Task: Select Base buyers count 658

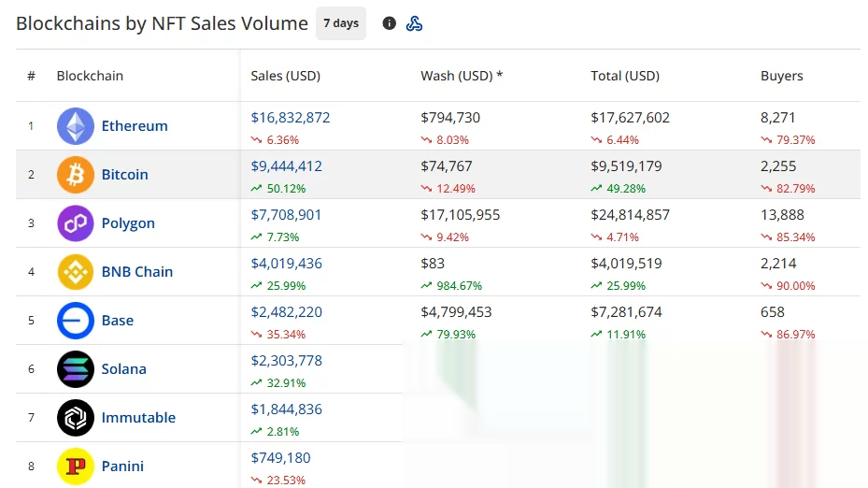Action: (773, 312)
